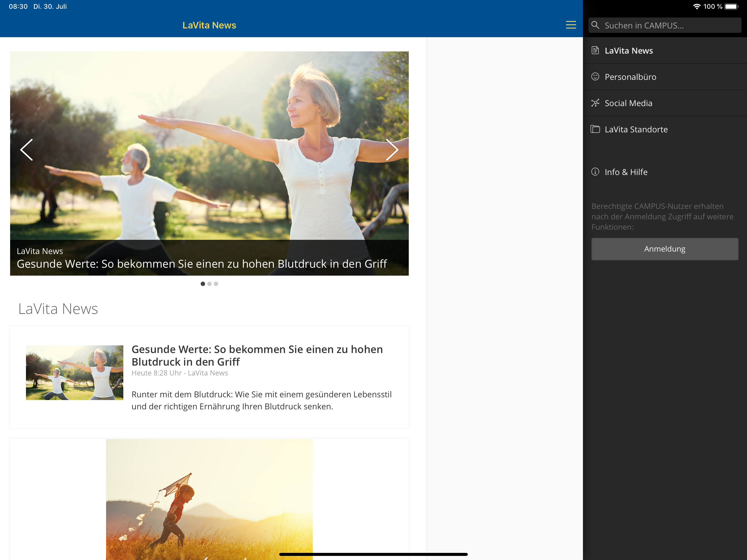Open the Gesunde Werte article headline
Image resolution: width=747 pixels, height=560 pixels.
click(257, 355)
